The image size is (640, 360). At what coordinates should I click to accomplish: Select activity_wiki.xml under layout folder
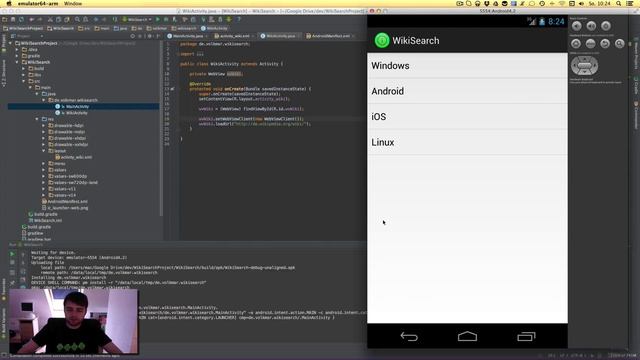point(73,157)
